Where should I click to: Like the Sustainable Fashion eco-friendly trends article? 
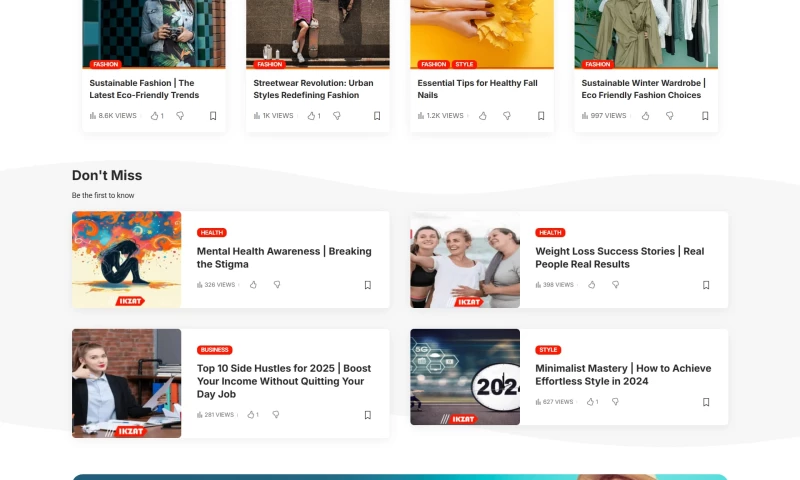point(155,116)
